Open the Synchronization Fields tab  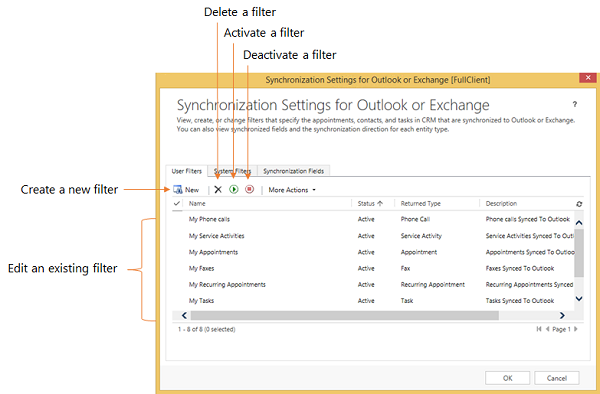pos(293,171)
